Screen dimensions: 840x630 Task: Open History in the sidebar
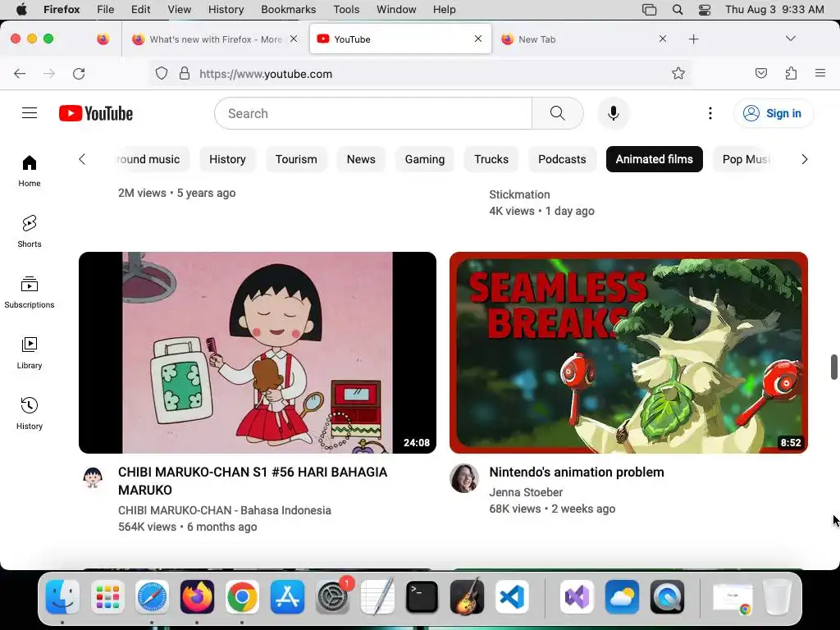pyautogui.click(x=30, y=413)
